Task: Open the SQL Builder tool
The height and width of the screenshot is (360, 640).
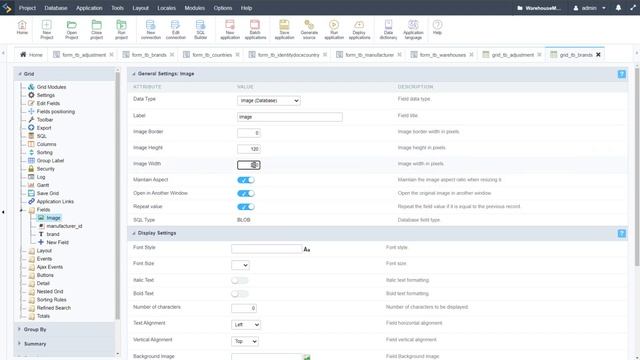Action: point(200,30)
